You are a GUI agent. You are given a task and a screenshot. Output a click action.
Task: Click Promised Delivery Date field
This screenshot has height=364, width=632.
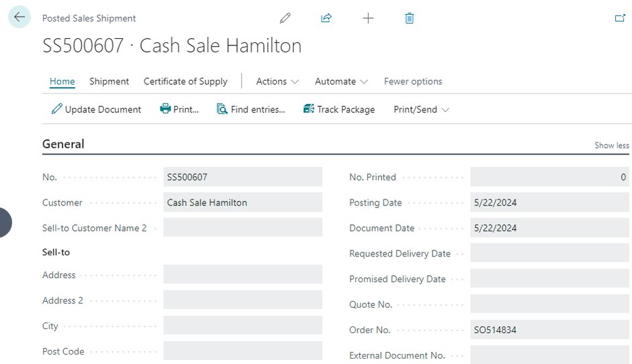550,279
